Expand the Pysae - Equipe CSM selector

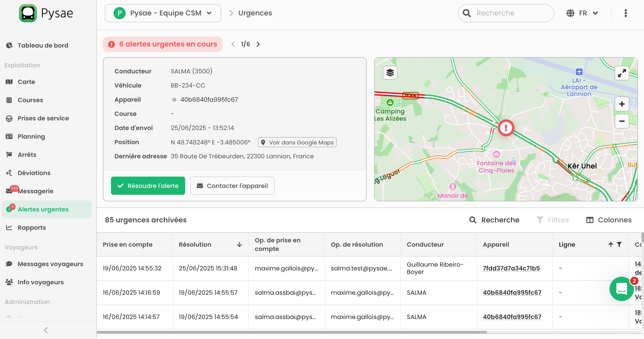pos(163,13)
